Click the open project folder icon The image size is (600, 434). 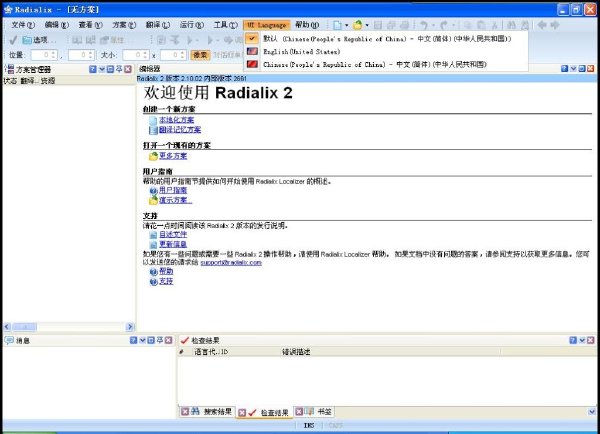357,25
